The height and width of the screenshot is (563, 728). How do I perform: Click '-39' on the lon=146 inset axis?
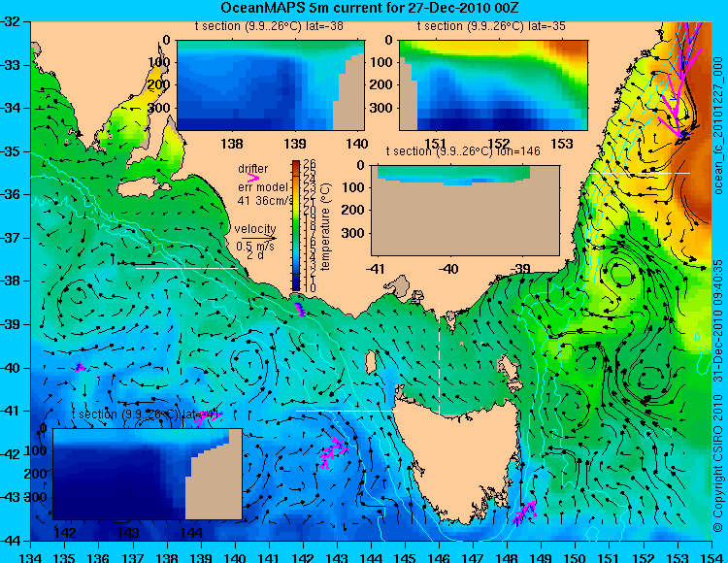(x=521, y=268)
